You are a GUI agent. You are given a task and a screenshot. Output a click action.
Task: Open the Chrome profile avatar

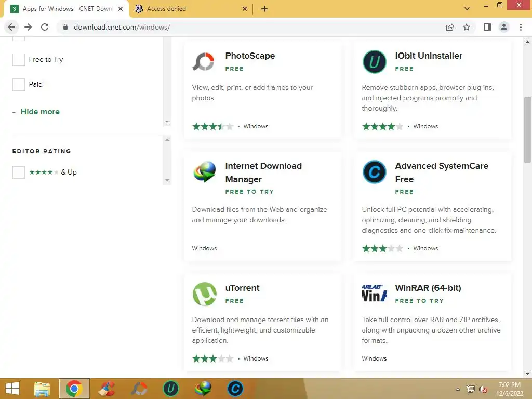pos(504,27)
